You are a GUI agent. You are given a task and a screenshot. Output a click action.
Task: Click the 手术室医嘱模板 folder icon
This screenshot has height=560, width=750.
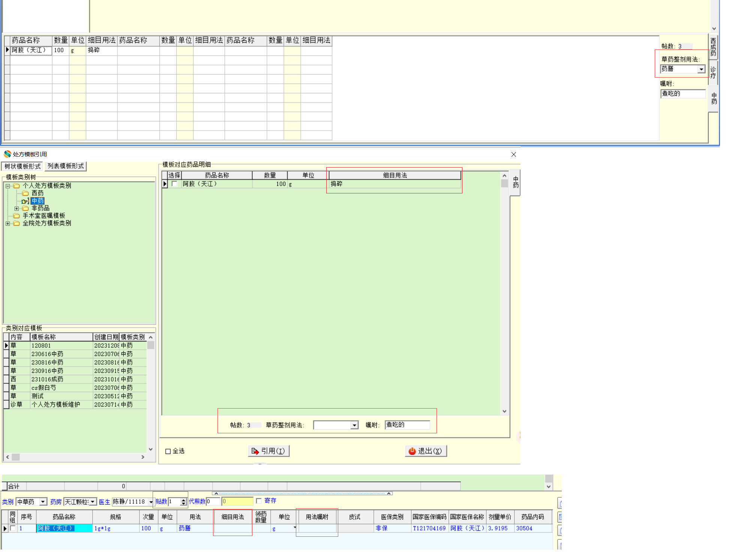[x=16, y=216]
